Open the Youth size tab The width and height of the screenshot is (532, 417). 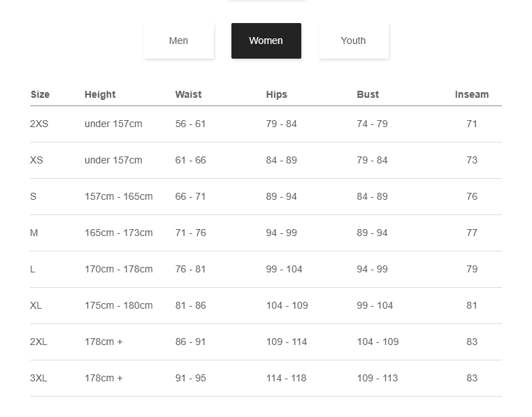353,41
